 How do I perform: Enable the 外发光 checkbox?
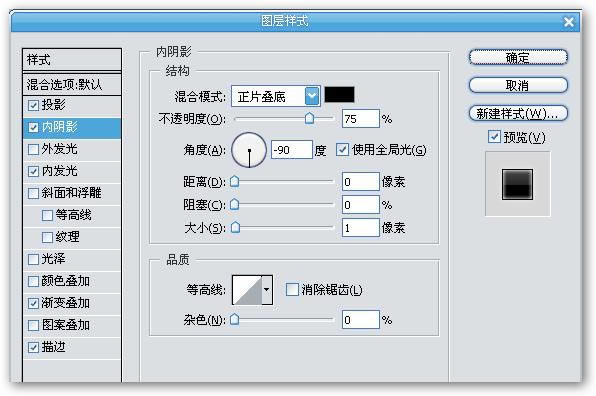[33, 149]
